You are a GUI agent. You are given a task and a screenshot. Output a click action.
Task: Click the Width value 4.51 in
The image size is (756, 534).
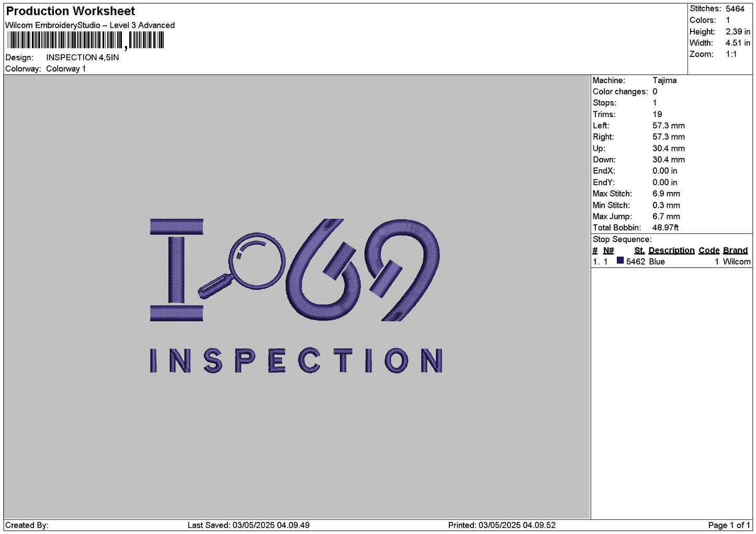[x=738, y=43]
